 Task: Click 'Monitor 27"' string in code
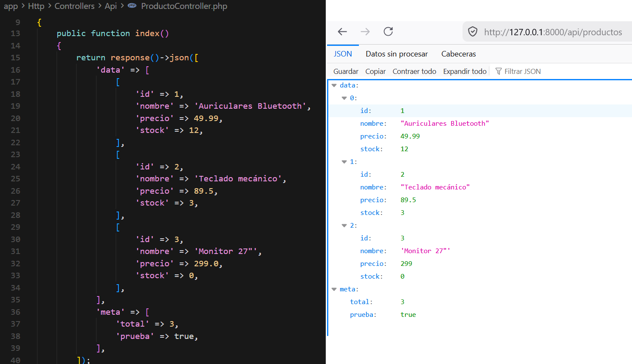pos(226,251)
